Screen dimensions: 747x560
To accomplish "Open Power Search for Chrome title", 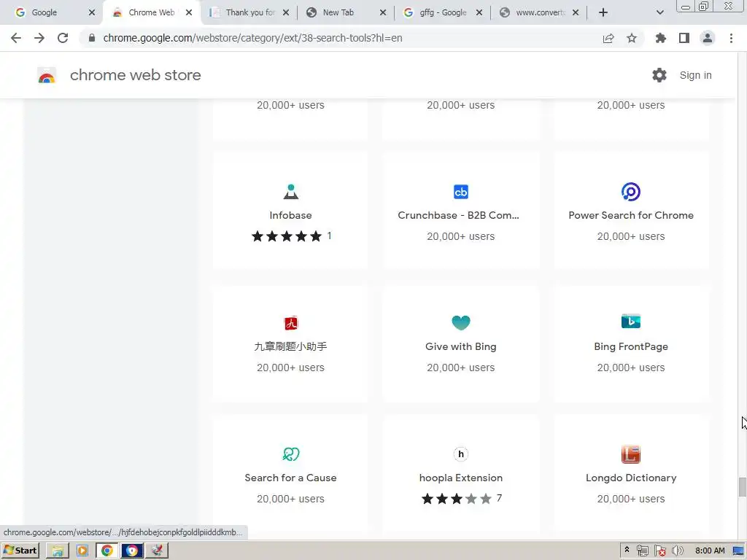I will coord(631,215).
